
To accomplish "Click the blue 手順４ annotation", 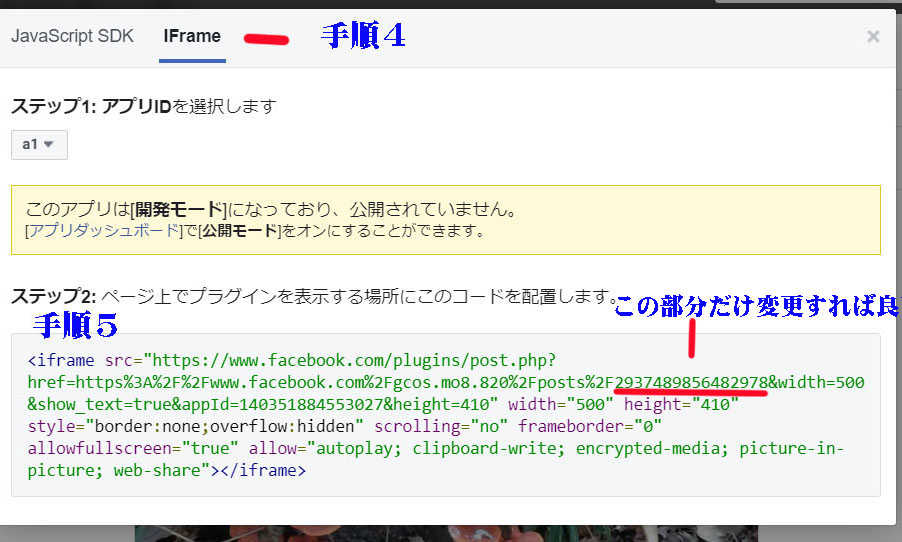I will 362,36.
